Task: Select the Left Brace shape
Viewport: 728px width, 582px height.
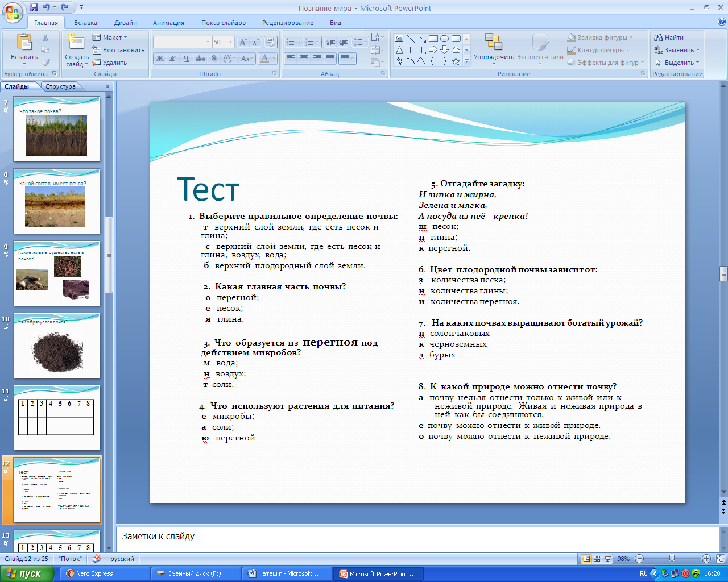Action: [x=433, y=61]
